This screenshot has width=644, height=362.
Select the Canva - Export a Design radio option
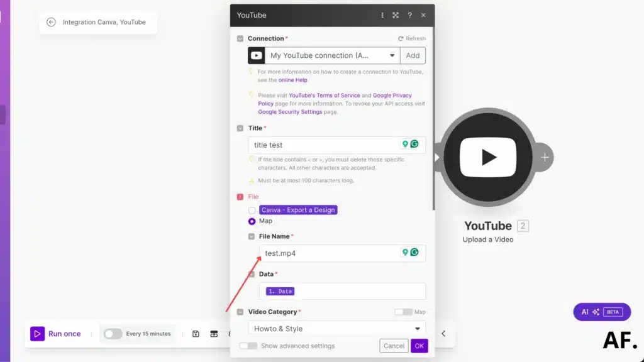point(252,210)
